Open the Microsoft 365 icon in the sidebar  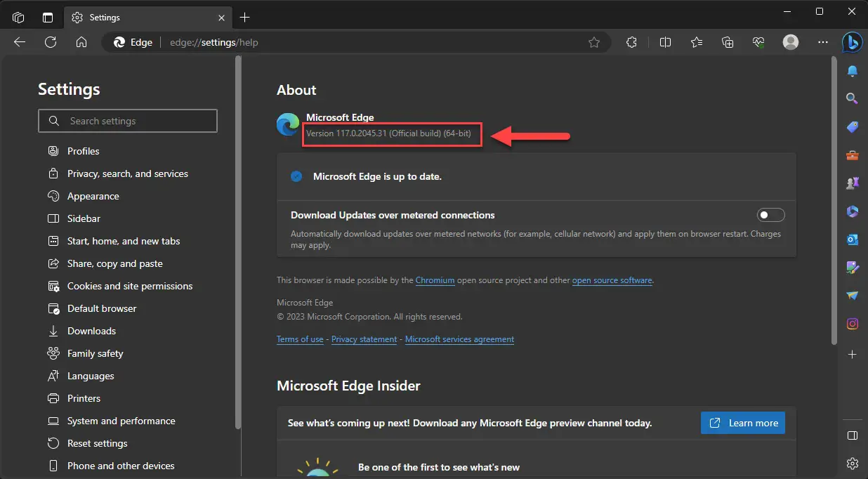853,211
